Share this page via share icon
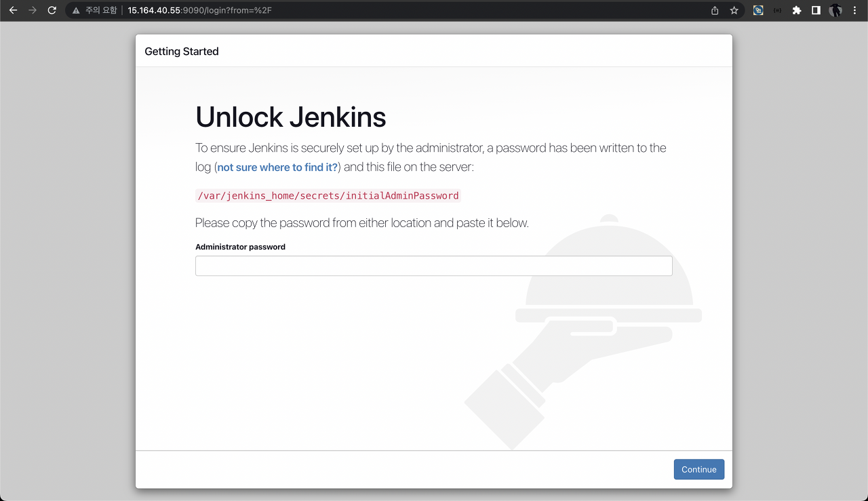The image size is (868, 501). point(715,11)
